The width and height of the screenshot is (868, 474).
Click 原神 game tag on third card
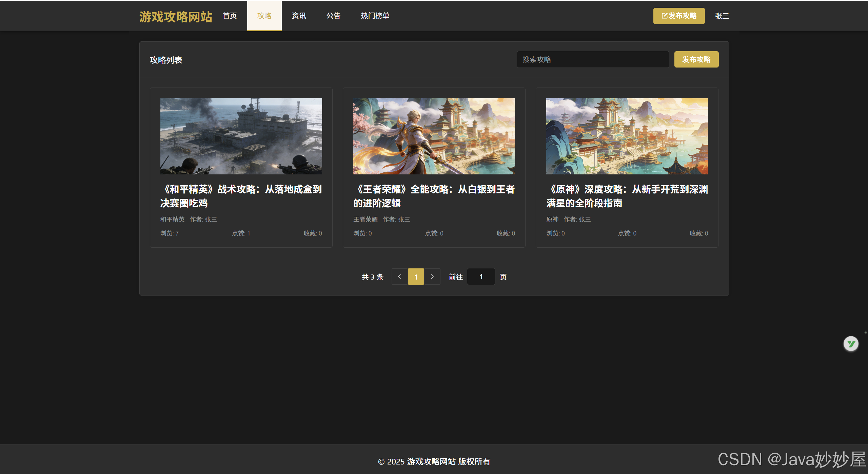[x=552, y=219]
